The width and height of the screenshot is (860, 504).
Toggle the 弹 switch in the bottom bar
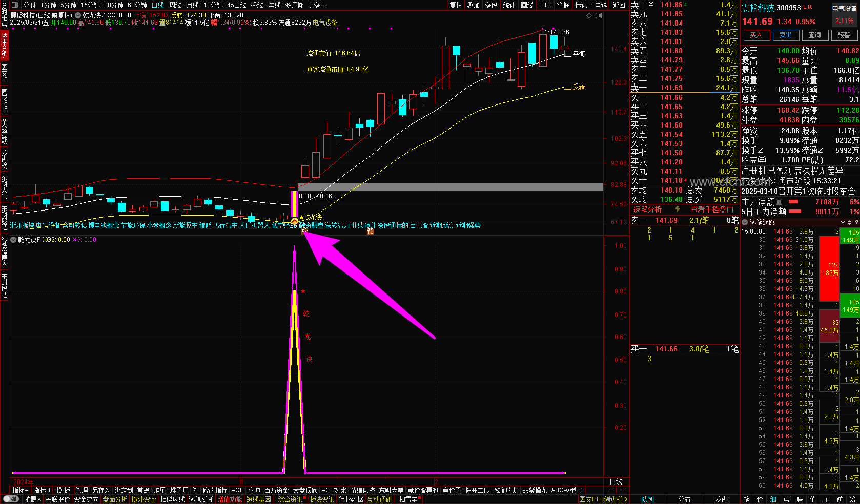(11, 499)
